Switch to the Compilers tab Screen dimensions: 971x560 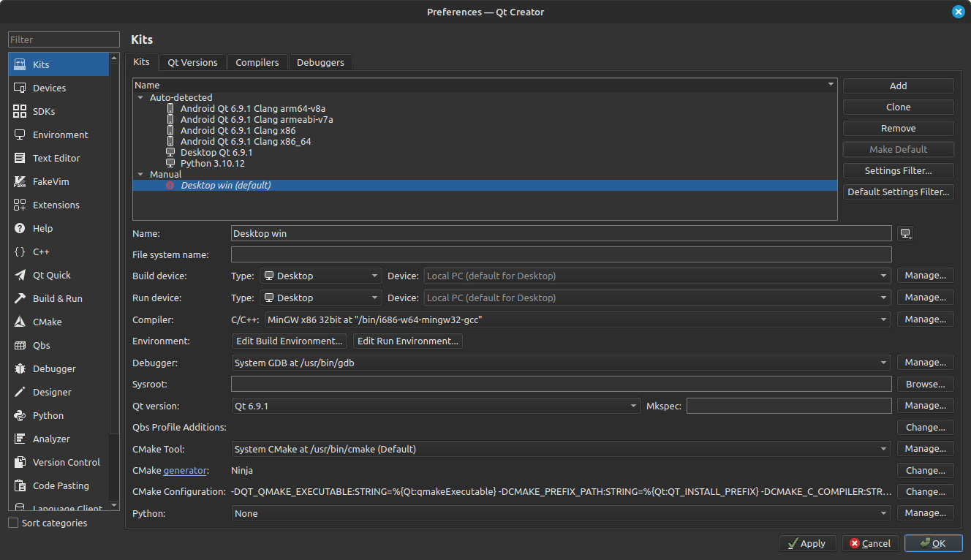coord(257,62)
